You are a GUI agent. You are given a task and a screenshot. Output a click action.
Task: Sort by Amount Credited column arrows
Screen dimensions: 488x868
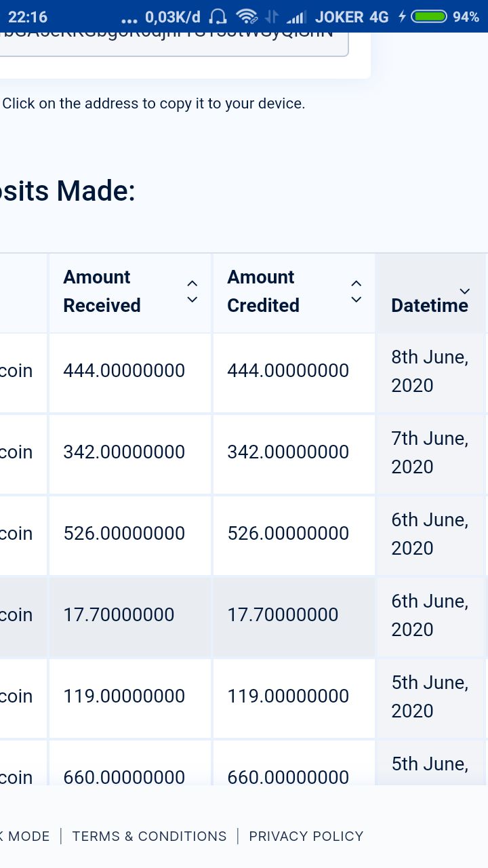[357, 291]
